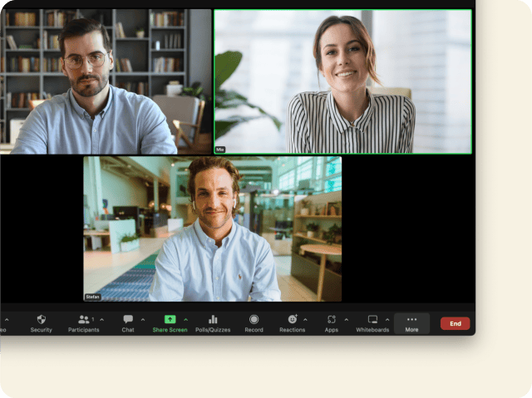
Task: Expand the caret next to Chat
Action: [143, 320]
